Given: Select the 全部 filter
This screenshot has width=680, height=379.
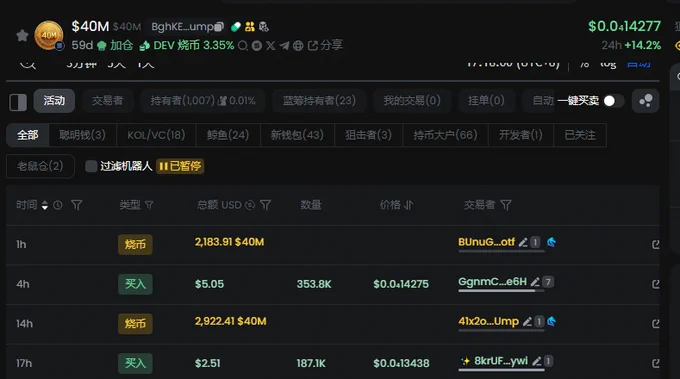Looking at the screenshot, I should click(27, 135).
